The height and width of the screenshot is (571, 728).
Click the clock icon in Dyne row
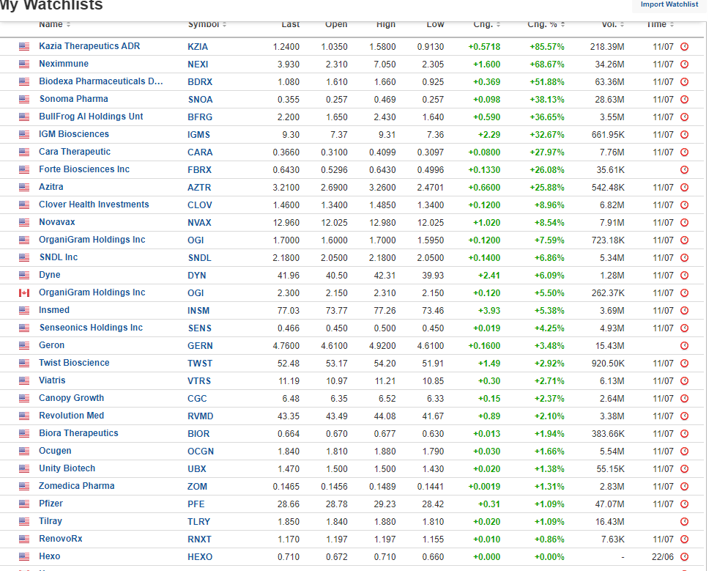[684, 276]
